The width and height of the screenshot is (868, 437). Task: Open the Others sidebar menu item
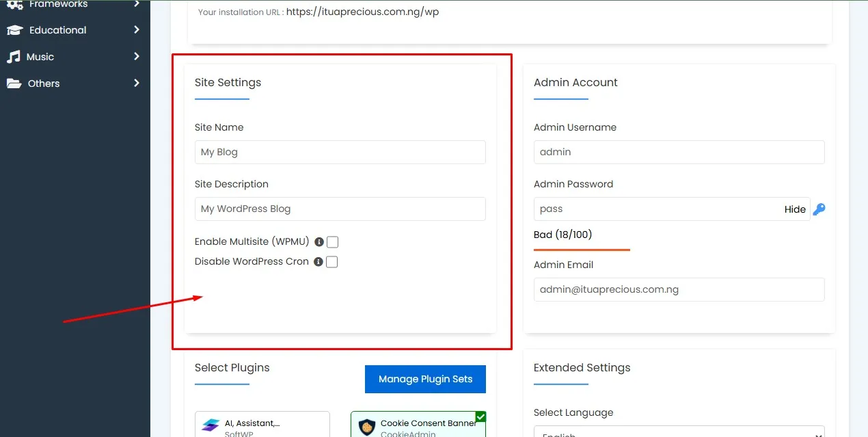[42, 83]
